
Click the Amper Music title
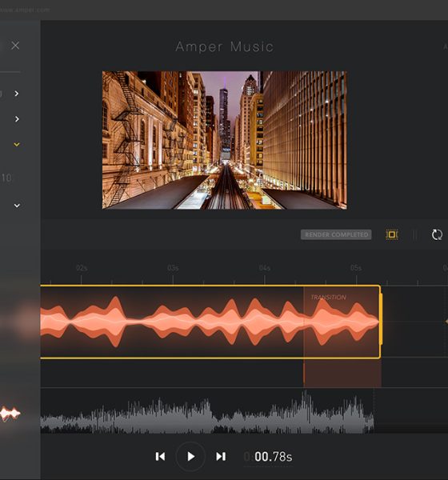click(225, 47)
